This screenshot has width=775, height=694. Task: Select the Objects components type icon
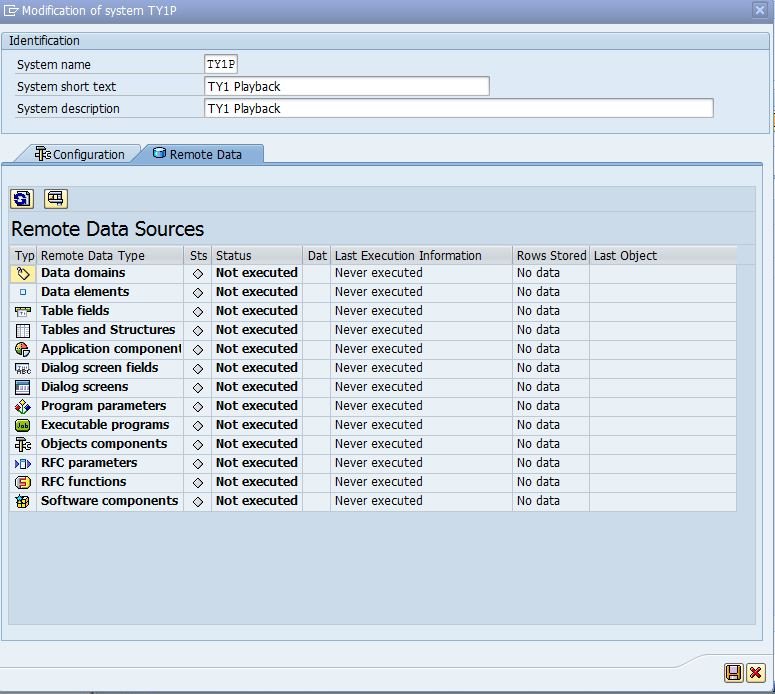(x=23, y=444)
